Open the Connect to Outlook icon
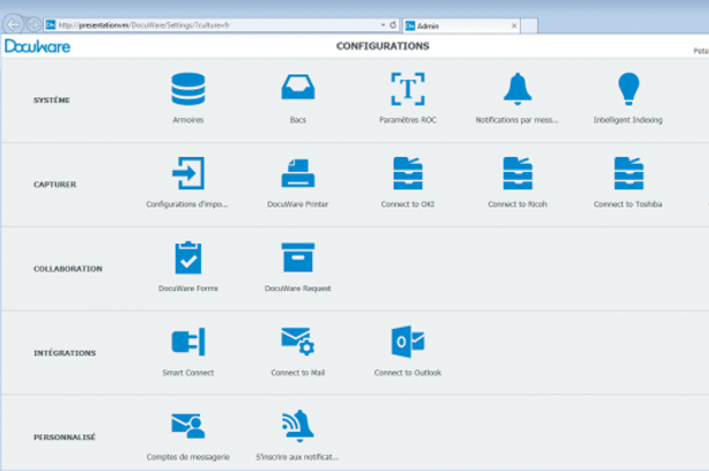Viewport: 709px width, 471px height. point(408,342)
